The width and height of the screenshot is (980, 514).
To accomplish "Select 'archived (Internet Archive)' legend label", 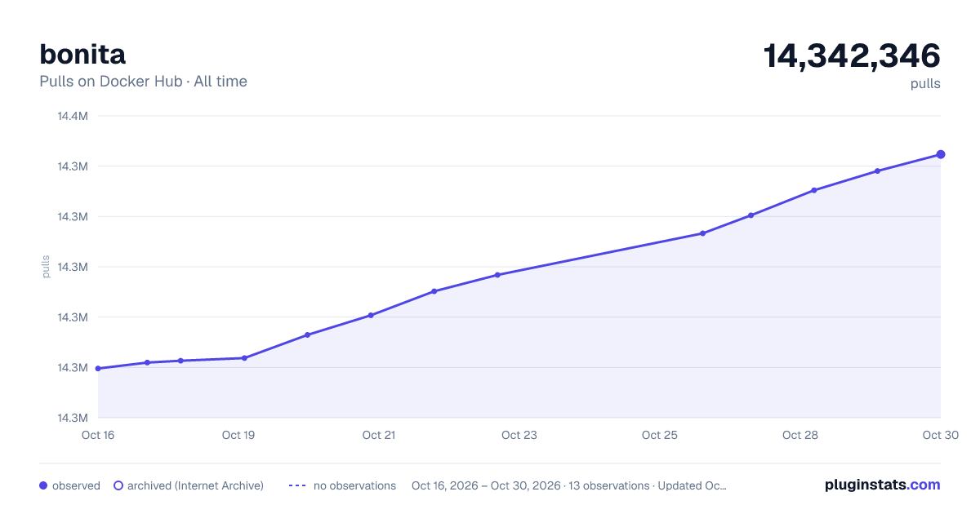I will coord(195,485).
